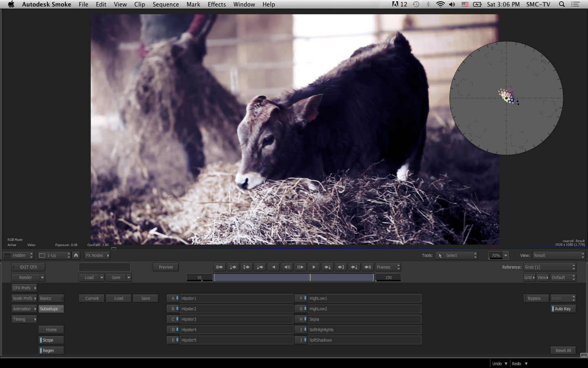Click the home icon beside 1-Up
This screenshot has width=588, height=368.
[x=76, y=255]
